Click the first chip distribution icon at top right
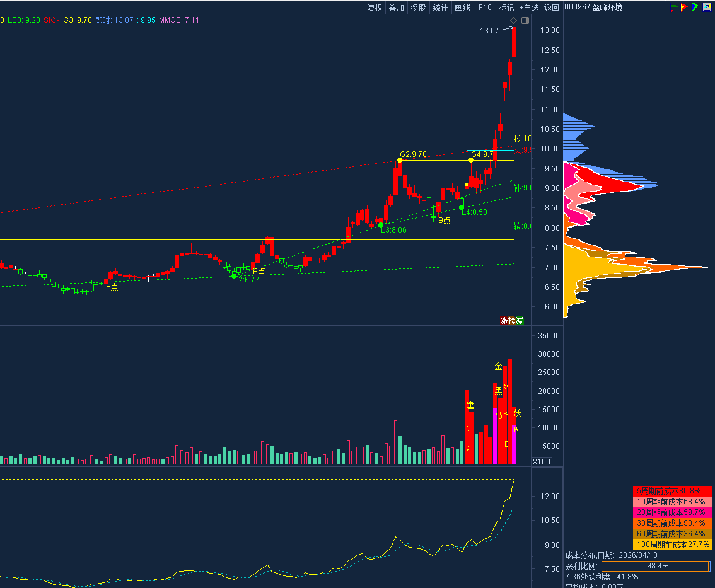 pos(674,8)
